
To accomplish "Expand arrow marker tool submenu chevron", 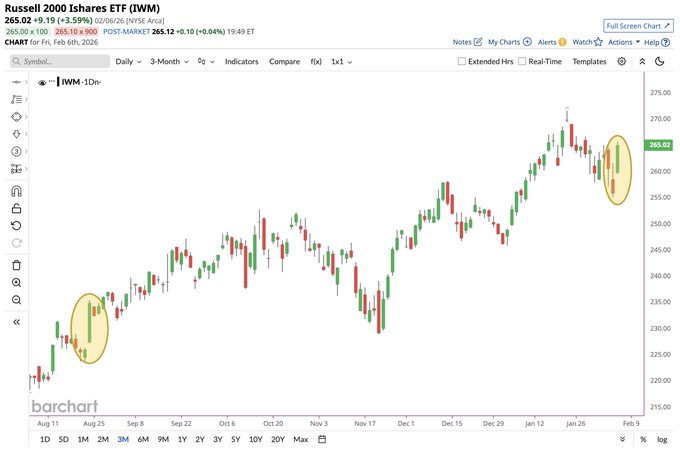I will click(26, 134).
